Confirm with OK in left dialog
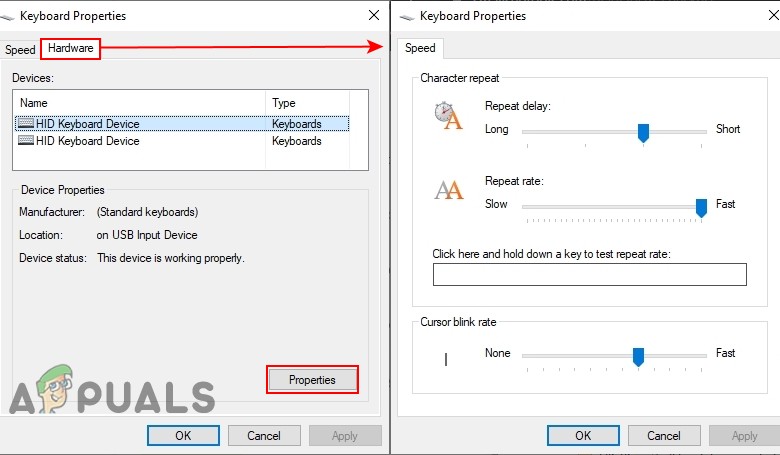Image resolution: width=780 pixels, height=455 pixels. (x=183, y=436)
